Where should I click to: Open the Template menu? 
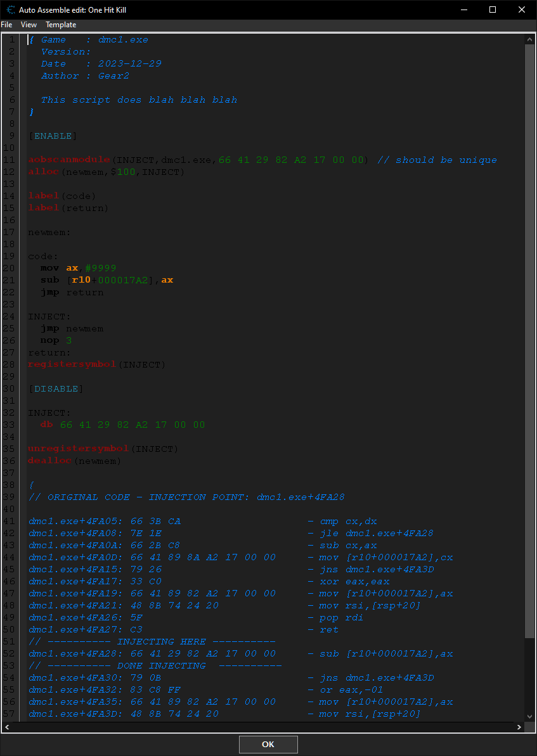click(60, 25)
